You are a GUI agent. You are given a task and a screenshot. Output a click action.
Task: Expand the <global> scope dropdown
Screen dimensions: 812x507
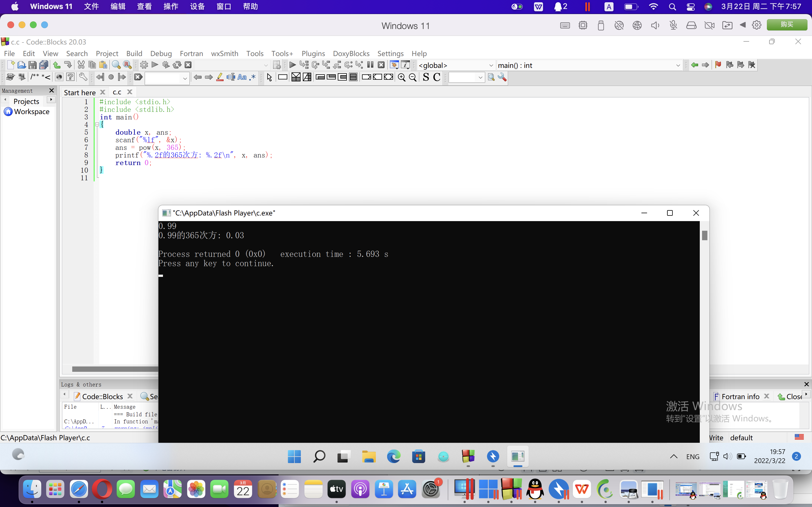pyautogui.click(x=491, y=65)
